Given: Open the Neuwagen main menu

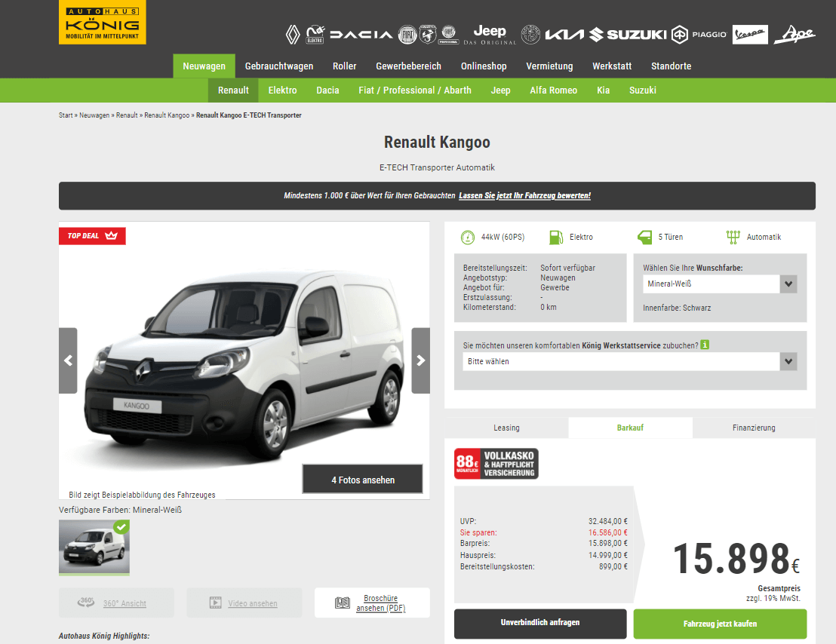Looking at the screenshot, I should click(x=204, y=66).
